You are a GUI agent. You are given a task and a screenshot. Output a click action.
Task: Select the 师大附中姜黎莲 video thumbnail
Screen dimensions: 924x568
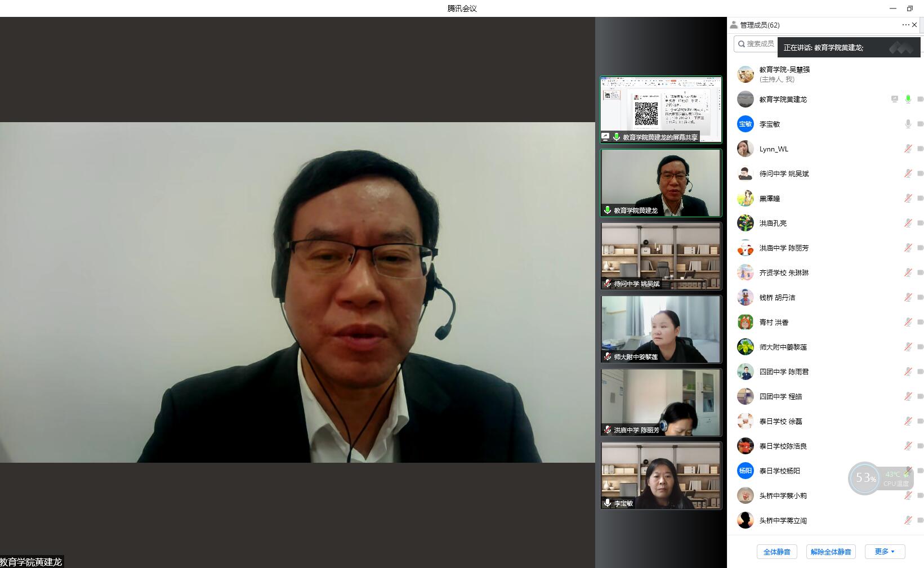pyautogui.click(x=661, y=329)
